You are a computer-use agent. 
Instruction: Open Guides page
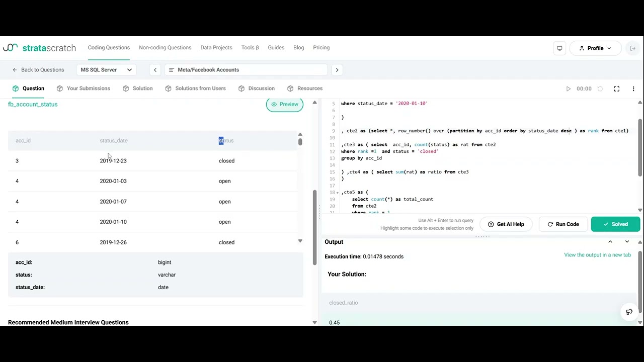[276, 48]
